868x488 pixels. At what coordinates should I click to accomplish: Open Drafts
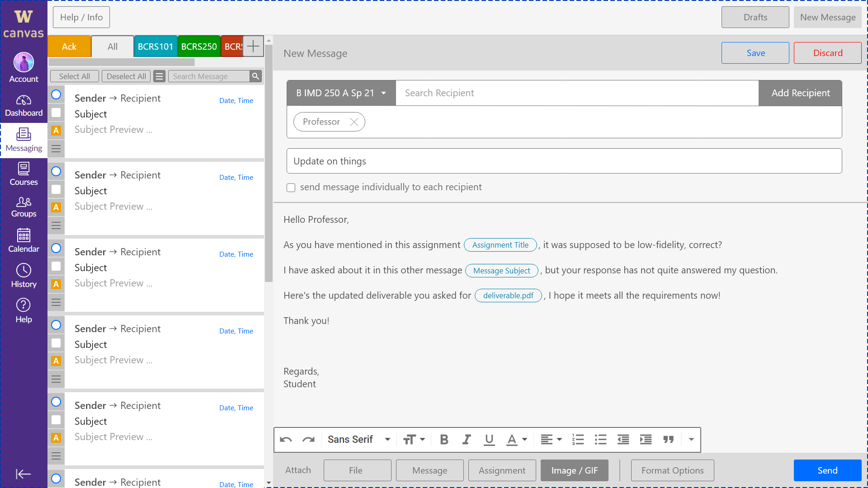(x=755, y=17)
